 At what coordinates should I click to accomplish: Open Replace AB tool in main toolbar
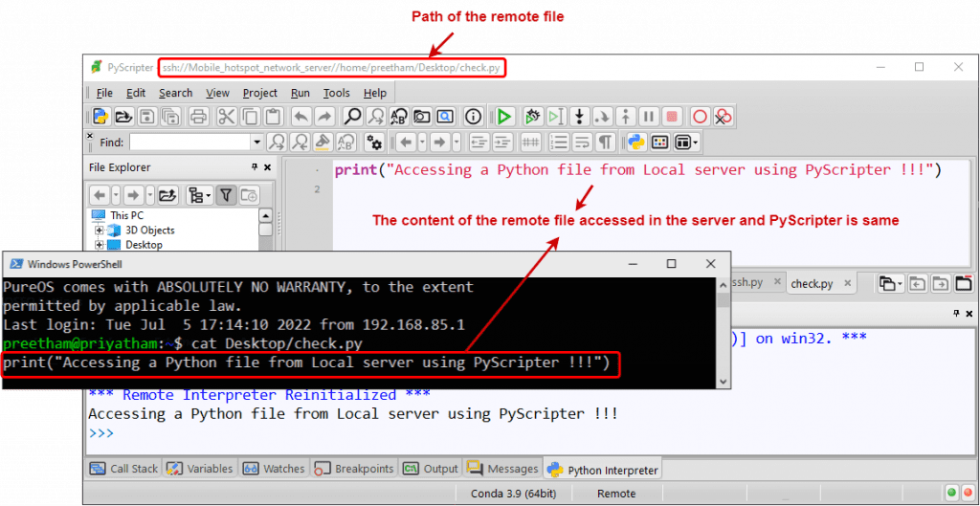[399, 116]
